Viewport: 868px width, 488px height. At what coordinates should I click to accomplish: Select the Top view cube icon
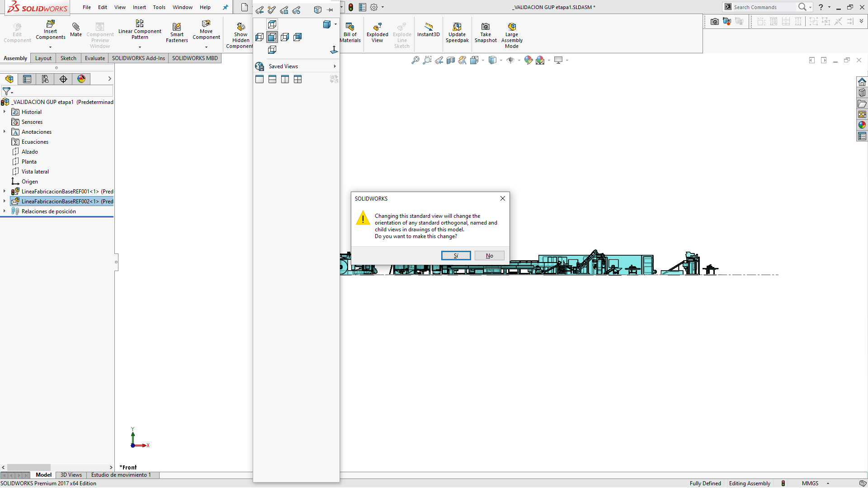[x=272, y=24]
